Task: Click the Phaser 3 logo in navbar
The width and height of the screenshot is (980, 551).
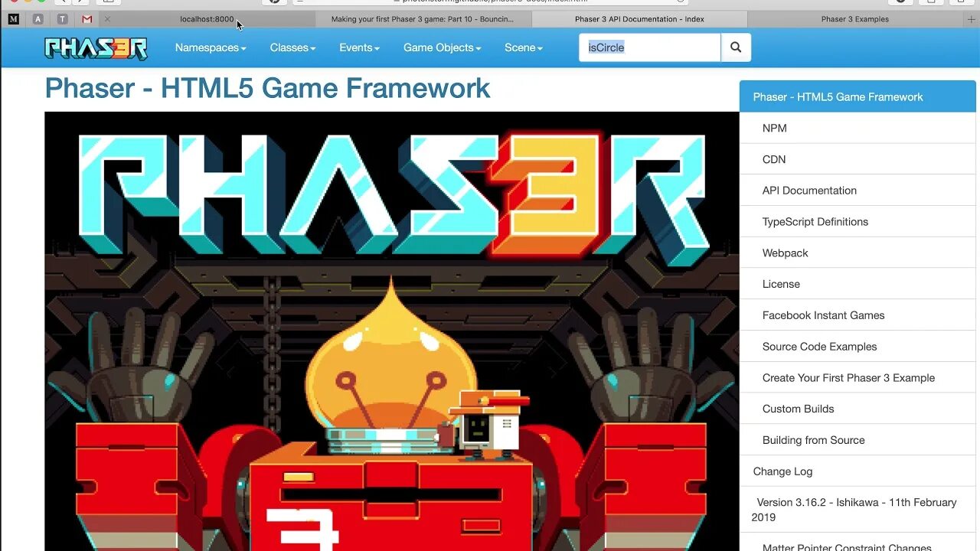Action: [x=96, y=48]
